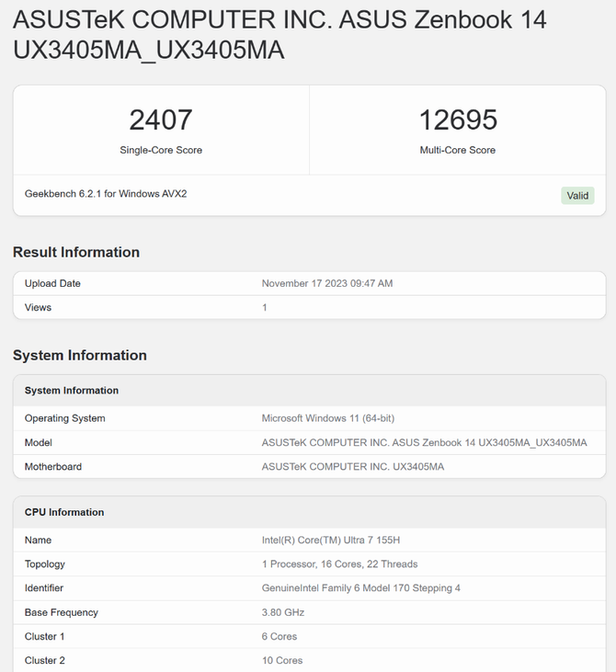This screenshot has height=672, width=616.
Task: Click the Cluster 2 label
Action: (x=44, y=660)
